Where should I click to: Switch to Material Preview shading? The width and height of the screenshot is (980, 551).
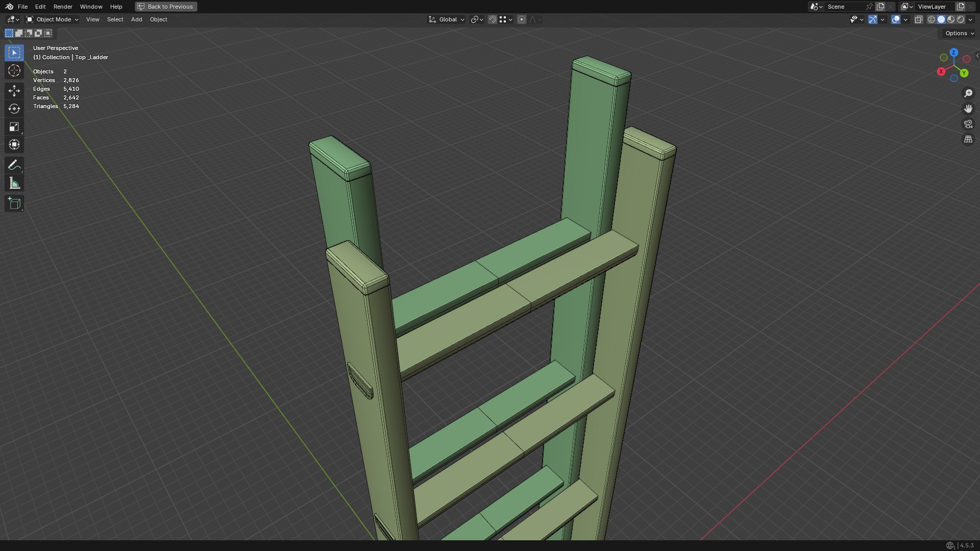(951, 19)
